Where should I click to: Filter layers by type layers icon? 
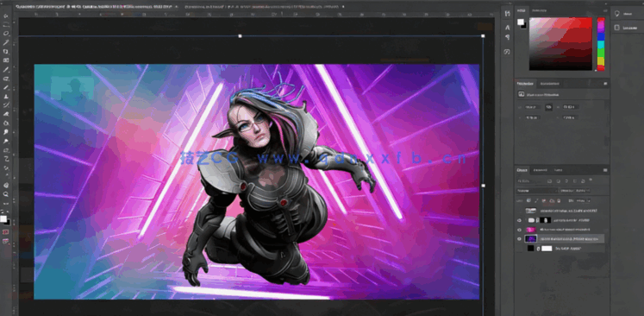pos(566,181)
